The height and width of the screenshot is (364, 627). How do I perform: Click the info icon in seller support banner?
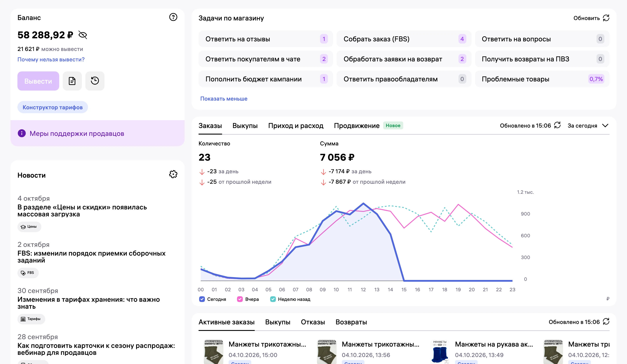point(22,133)
